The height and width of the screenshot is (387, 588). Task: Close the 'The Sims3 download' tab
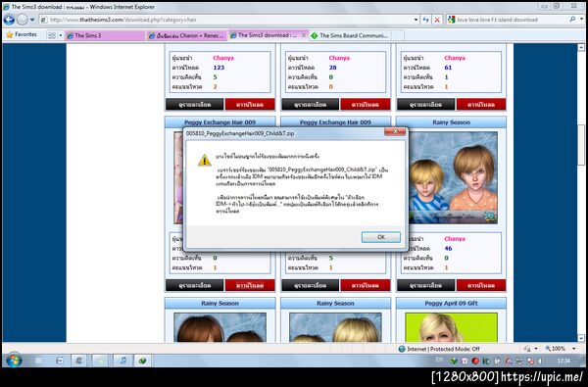tap(304, 35)
